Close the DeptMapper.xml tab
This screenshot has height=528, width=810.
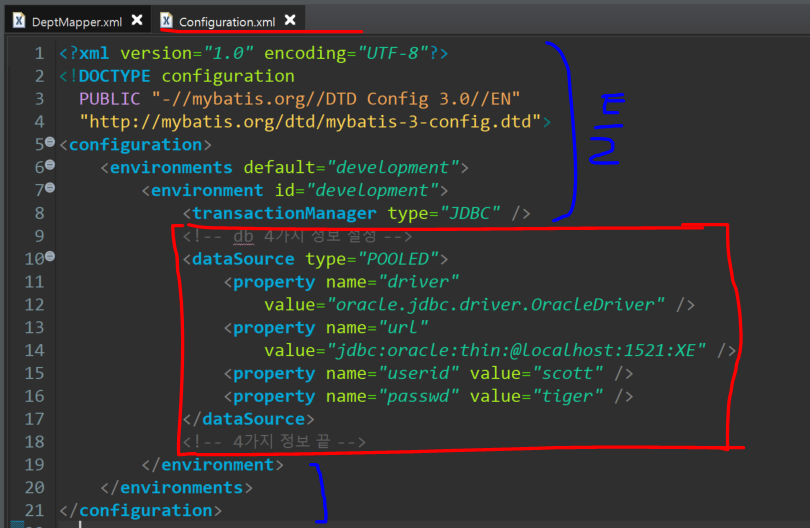coord(137,20)
